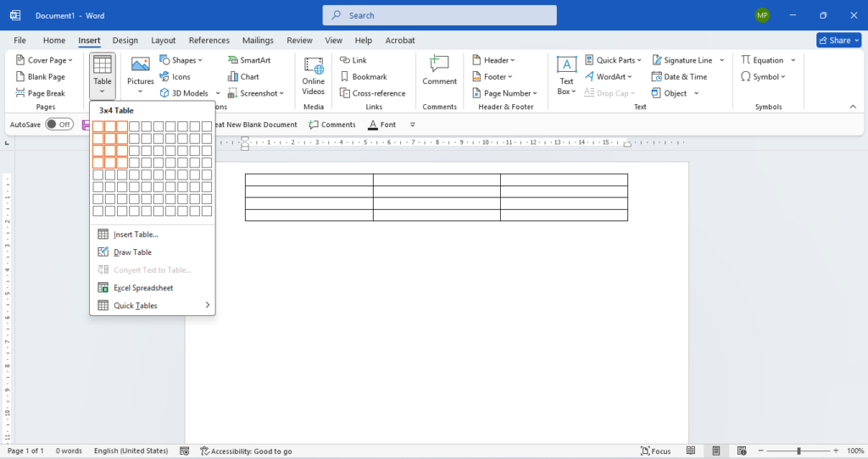
Task: Open the WordArt gallery
Action: 609,77
